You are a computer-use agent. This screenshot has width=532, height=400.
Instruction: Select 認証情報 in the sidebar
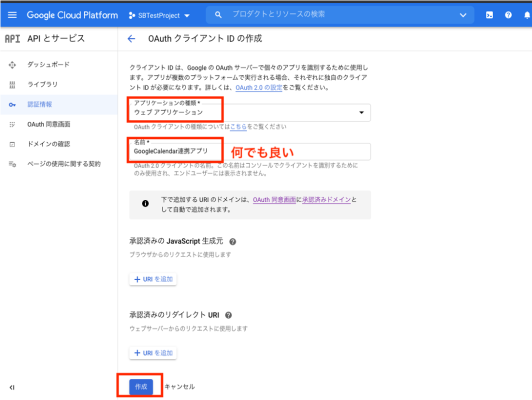click(x=40, y=104)
